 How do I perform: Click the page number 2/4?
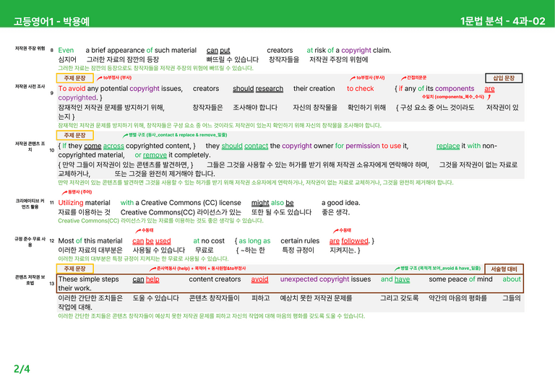[x=22, y=369]
